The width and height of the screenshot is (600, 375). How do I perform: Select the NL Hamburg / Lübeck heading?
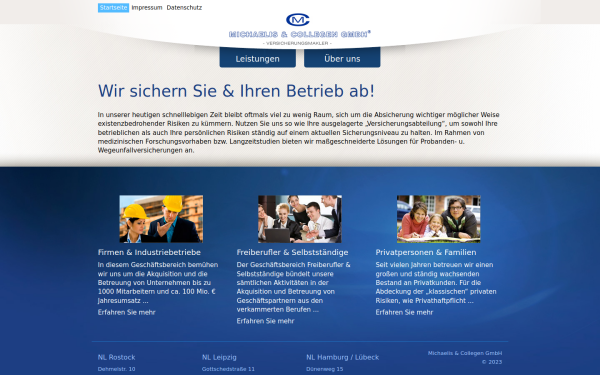tap(342, 357)
